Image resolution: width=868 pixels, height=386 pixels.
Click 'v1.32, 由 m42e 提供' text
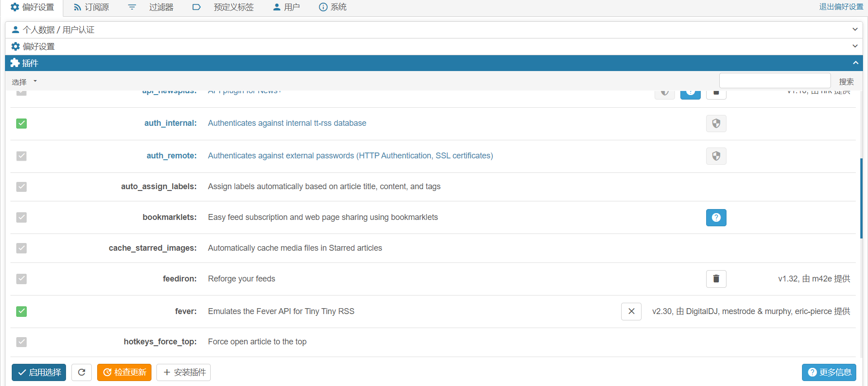pos(814,279)
